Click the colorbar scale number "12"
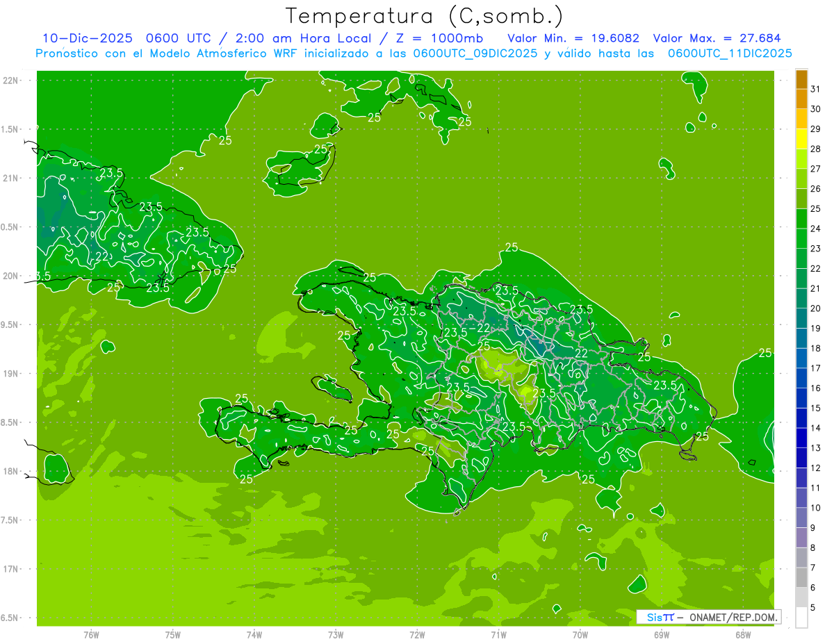The width and height of the screenshot is (834, 644). (x=815, y=468)
